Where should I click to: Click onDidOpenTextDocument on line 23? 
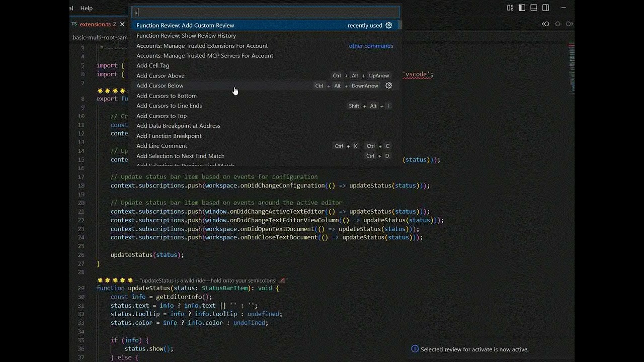coord(277,229)
